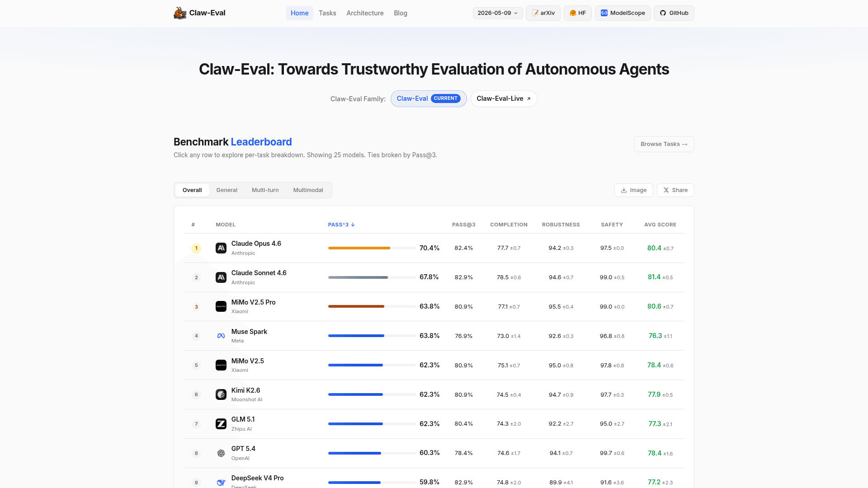Screen dimensions: 868x488
Task: Open the Architecture nav item
Action: pos(365,13)
